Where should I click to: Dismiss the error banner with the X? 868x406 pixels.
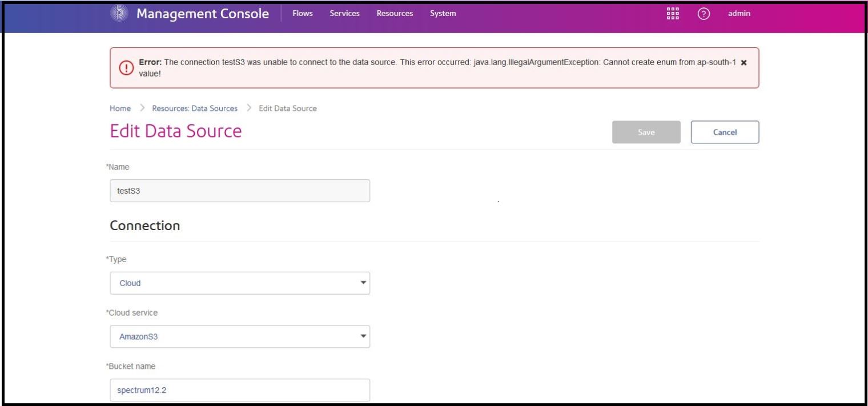[x=744, y=62]
